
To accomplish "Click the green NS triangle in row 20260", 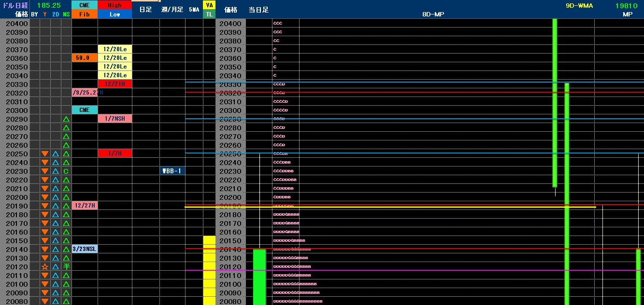I will (x=66, y=145).
